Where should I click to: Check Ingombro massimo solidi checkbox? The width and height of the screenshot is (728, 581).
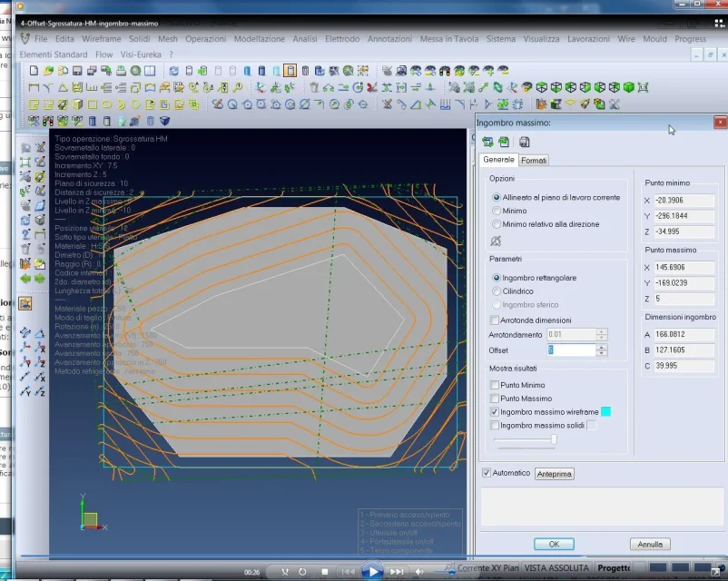pyautogui.click(x=495, y=426)
